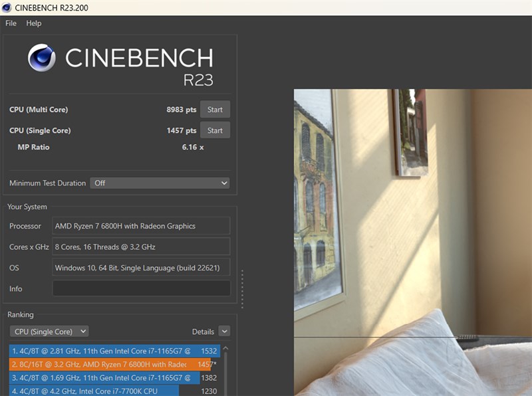Click the Cinebench title bar app icon
The width and height of the screenshot is (532, 396).
(6, 7)
